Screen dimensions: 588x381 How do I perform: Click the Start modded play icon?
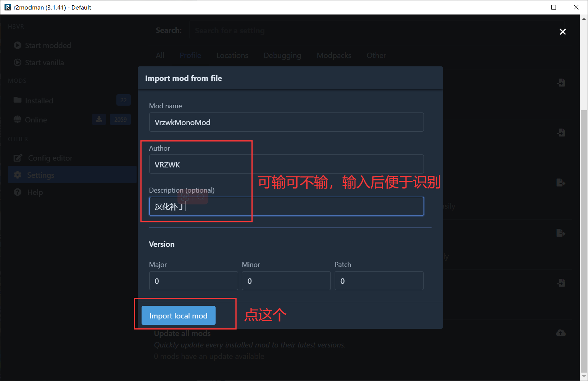click(x=18, y=45)
